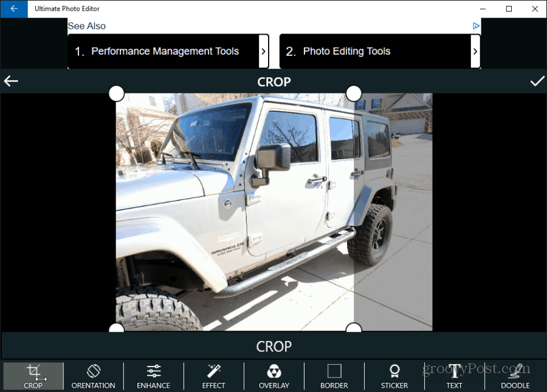The image size is (547, 392).
Task: Expand arrow beside Performance Management Tools
Action: pos(264,51)
